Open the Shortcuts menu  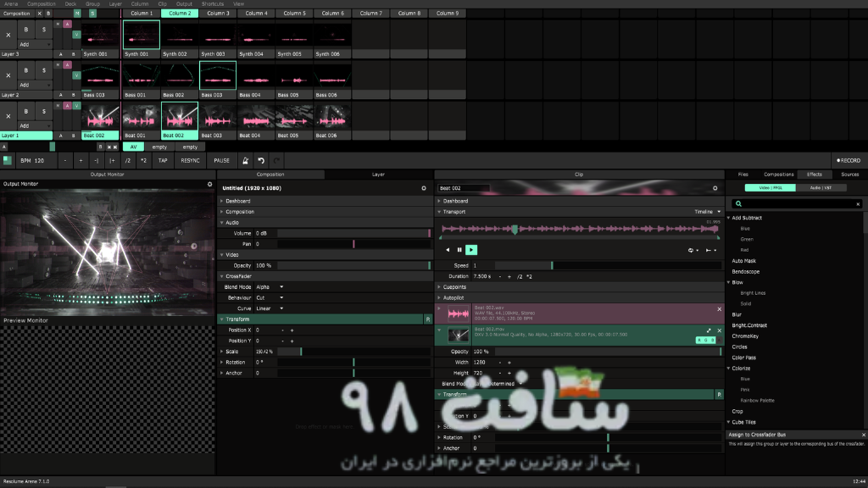click(213, 4)
